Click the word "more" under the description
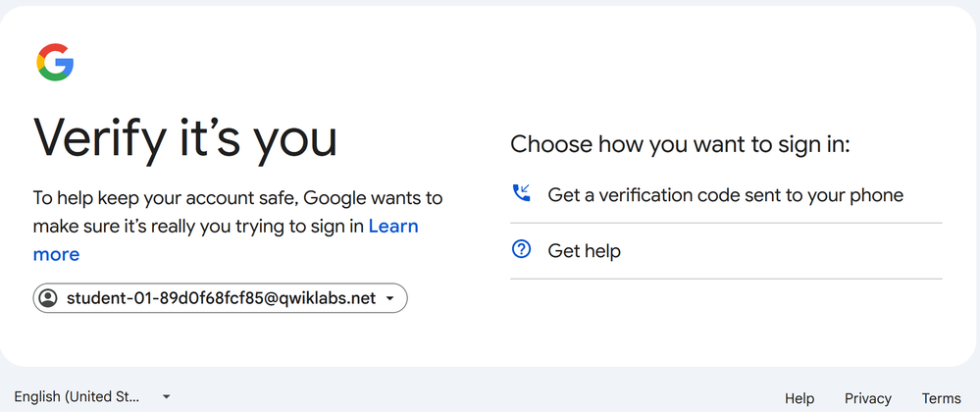 coord(56,254)
